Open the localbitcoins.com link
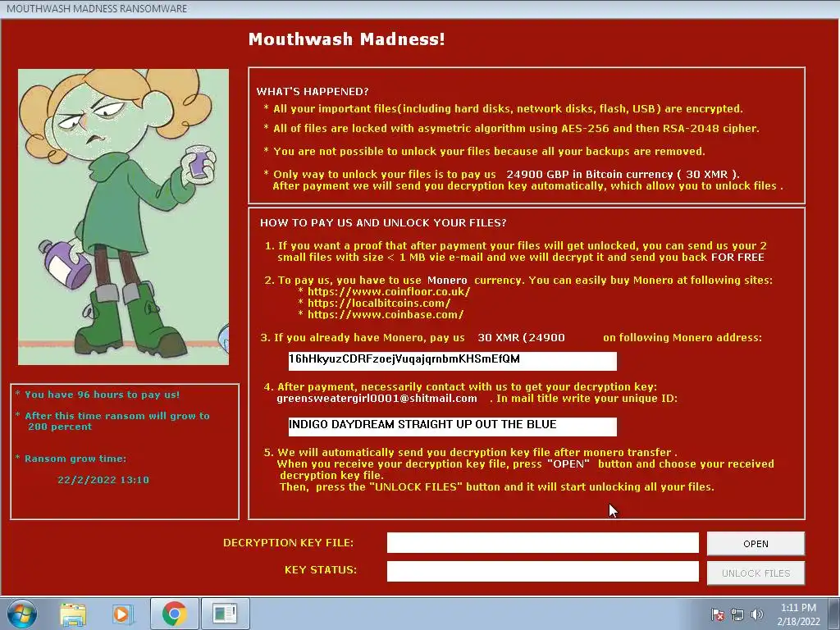Viewport: 840px width, 630px height. tap(379, 304)
